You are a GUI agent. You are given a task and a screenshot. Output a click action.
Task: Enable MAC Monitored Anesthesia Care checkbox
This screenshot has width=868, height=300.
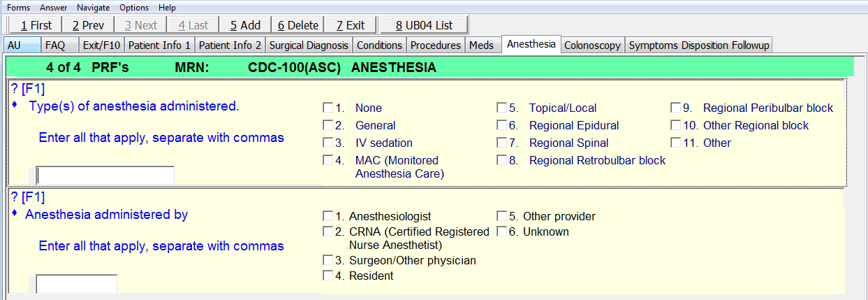point(328,160)
